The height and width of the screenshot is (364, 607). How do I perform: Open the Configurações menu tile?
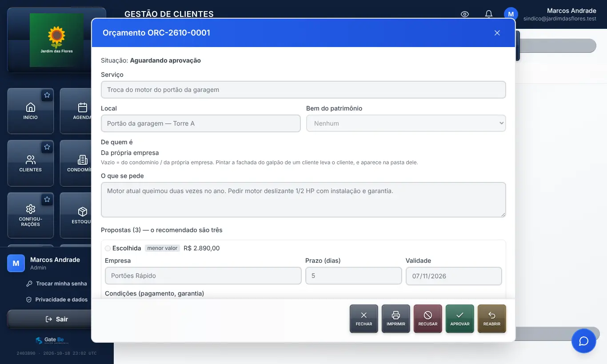point(31,215)
